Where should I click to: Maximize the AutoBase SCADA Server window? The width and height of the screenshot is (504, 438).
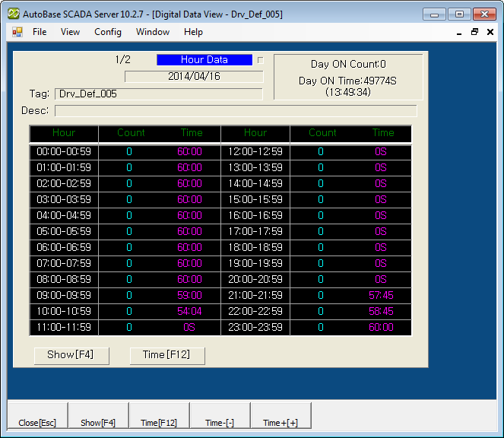pos(459,14)
